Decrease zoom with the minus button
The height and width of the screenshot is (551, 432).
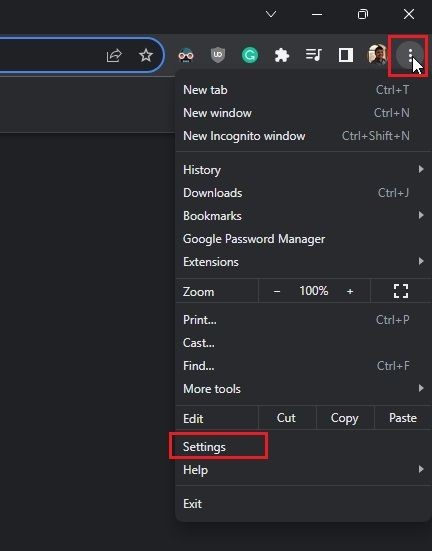click(277, 291)
